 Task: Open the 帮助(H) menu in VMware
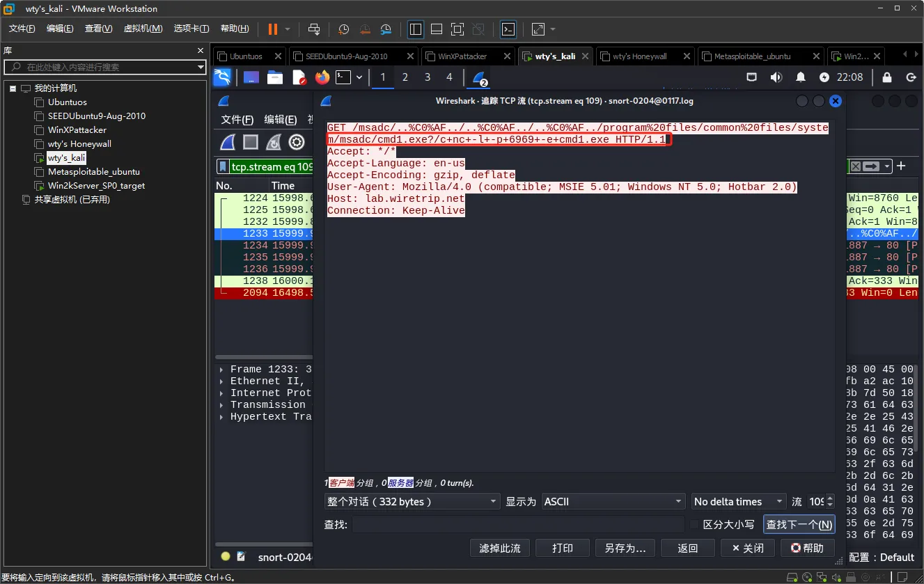[235, 29]
